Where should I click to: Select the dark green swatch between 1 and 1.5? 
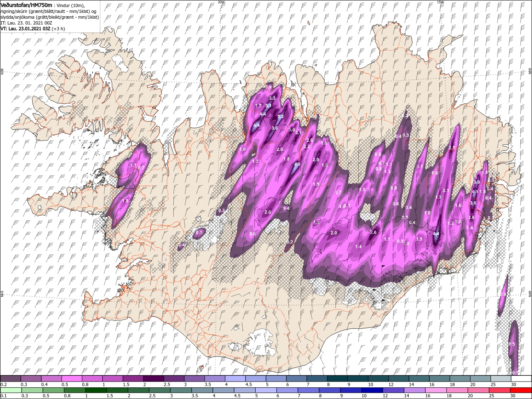click(x=96, y=390)
